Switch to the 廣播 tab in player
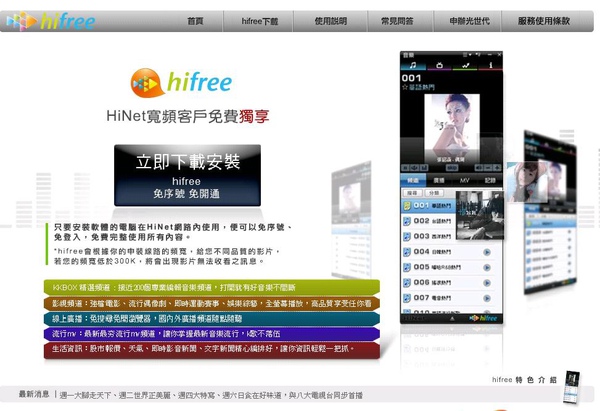 439,180
